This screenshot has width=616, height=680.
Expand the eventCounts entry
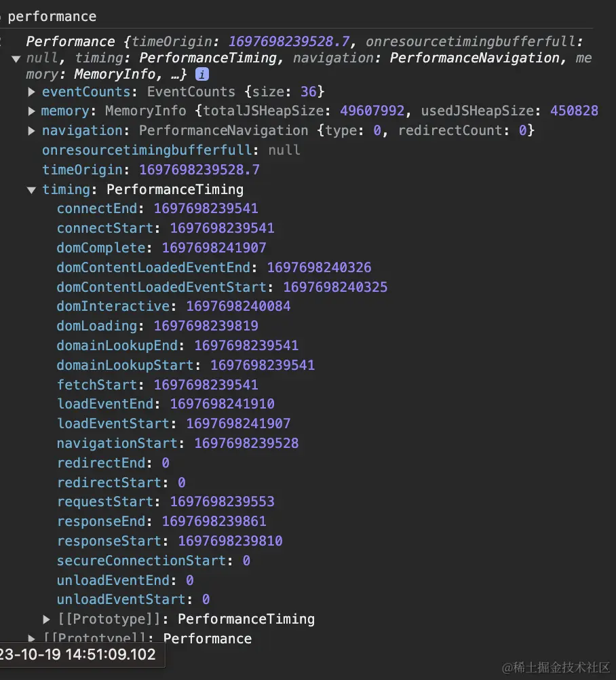[31, 92]
